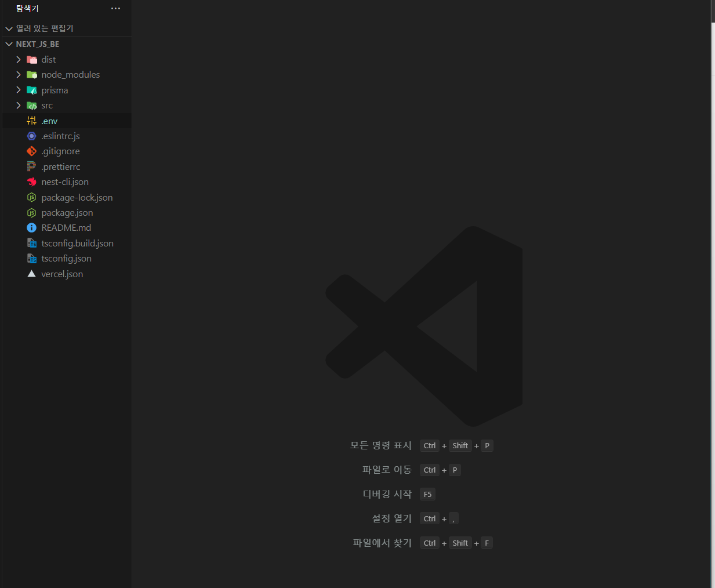The height and width of the screenshot is (588, 715).
Task: Click the 디버깅 시작 shortcut label
Action: click(x=387, y=494)
